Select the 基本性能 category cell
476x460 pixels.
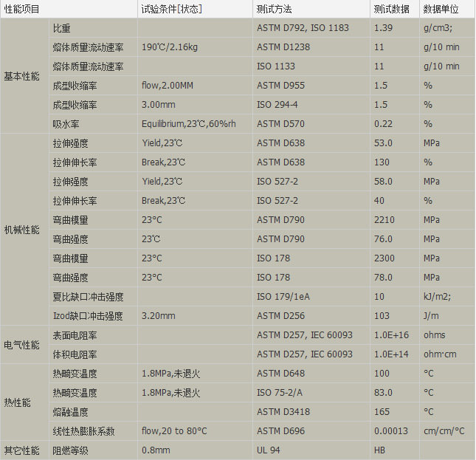coord(24,75)
